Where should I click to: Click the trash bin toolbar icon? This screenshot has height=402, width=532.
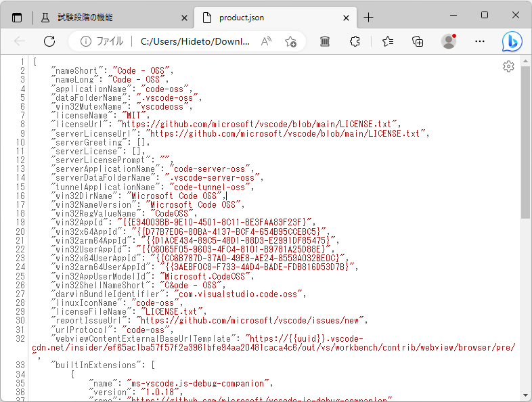(325, 41)
